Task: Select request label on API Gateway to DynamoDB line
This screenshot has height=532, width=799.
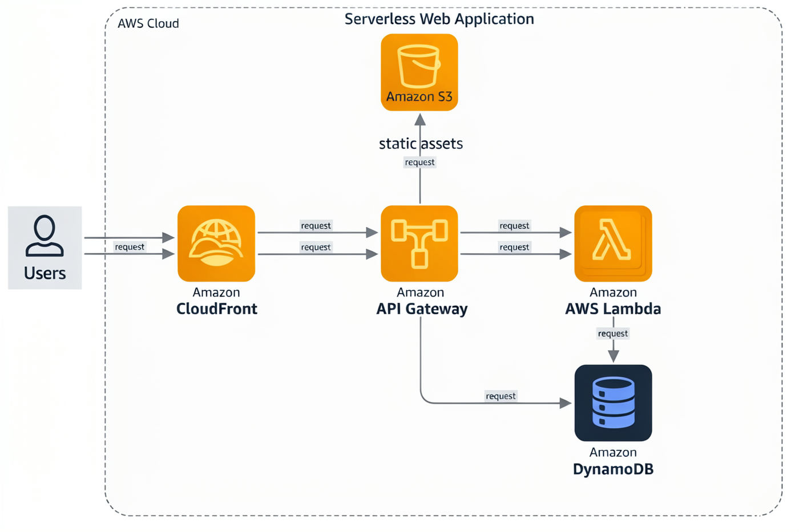Action: tap(501, 396)
